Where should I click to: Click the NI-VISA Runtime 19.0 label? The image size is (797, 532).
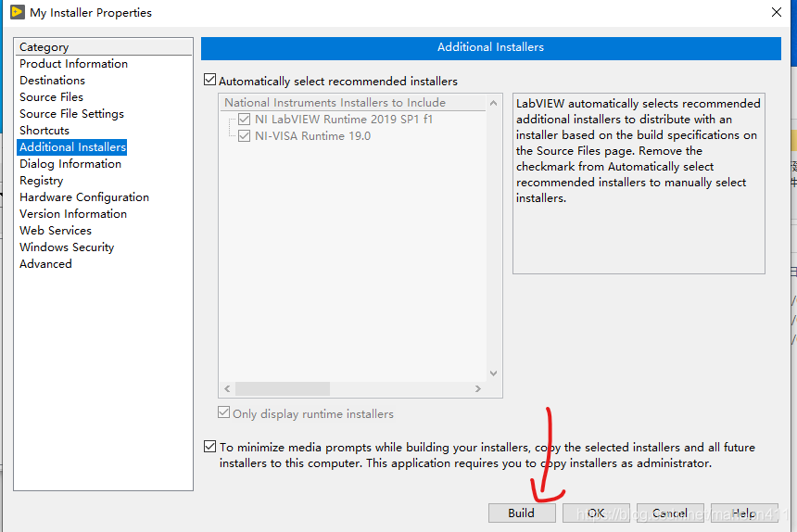pyautogui.click(x=312, y=136)
